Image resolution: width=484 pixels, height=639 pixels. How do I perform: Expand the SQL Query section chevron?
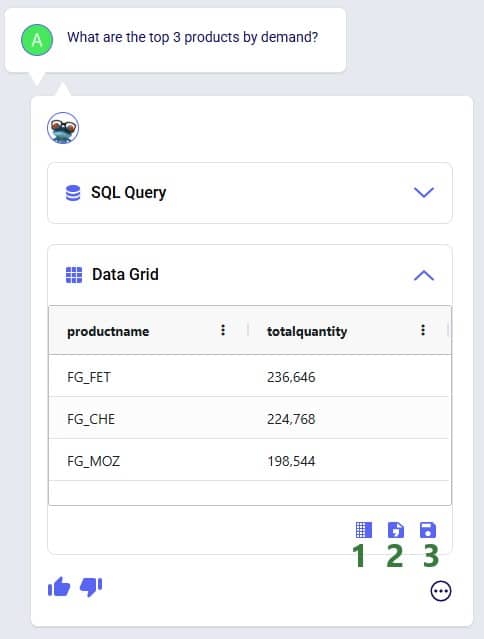tap(424, 192)
